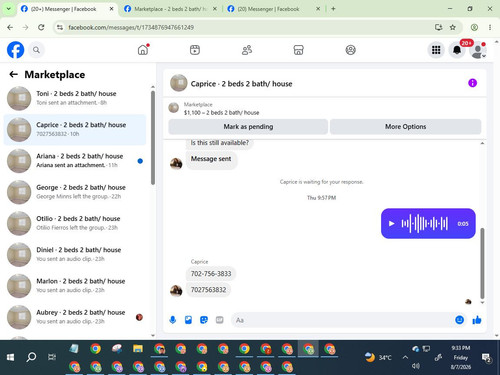
Task: Go to the Home feed icon
Action: click(x=143, y=50)
